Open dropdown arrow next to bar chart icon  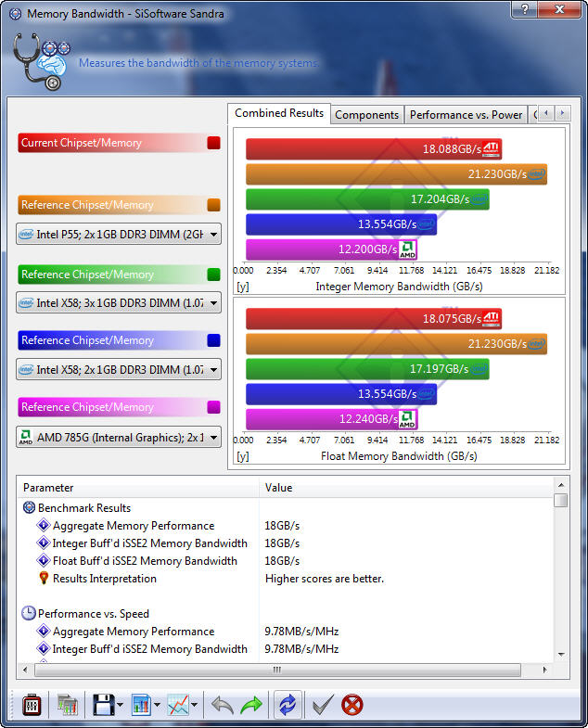(x=158, y=705)
